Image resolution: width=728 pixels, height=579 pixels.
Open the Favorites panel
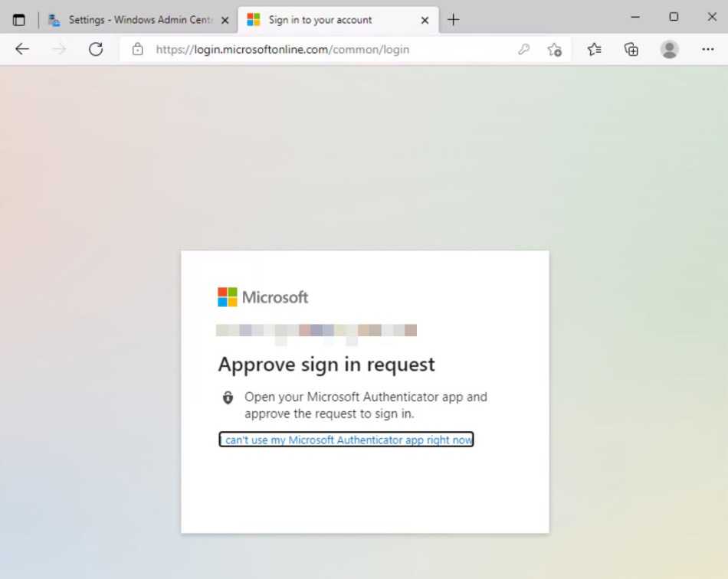[x=593, y=48]
